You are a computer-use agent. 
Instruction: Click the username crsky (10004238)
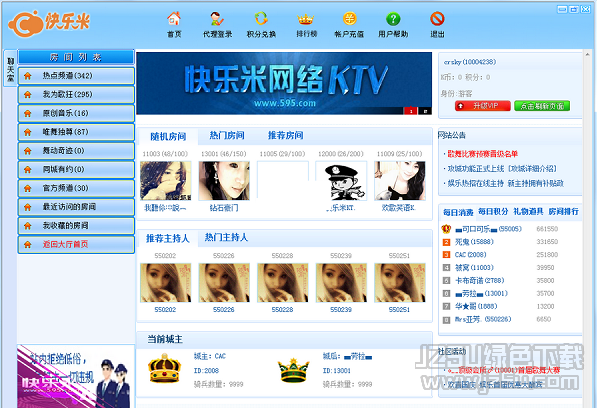click(x=470, y=62)
